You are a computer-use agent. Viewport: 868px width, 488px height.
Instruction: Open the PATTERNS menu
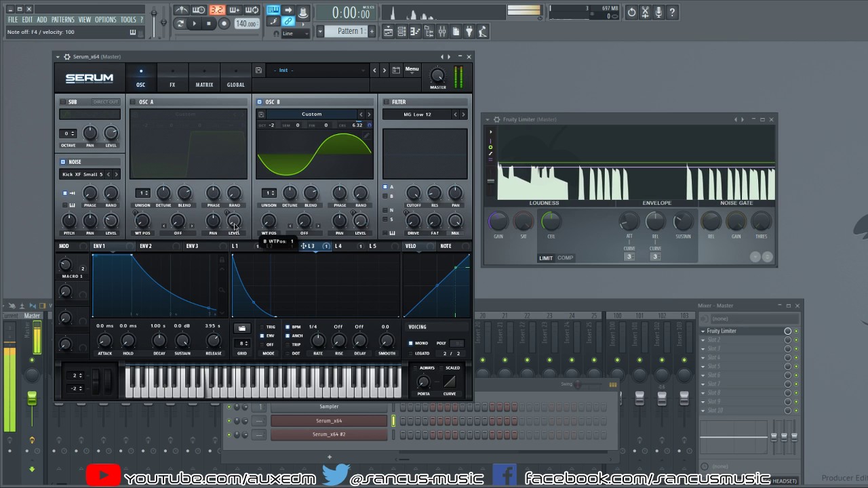coord(62,20)
